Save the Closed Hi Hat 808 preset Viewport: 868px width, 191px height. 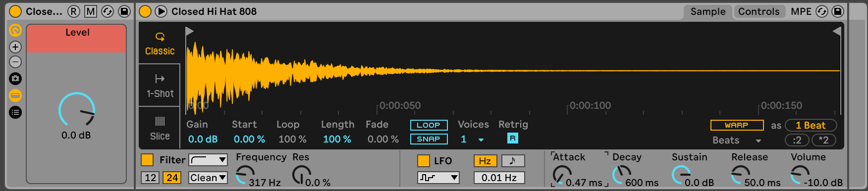[x=837, y=11]
